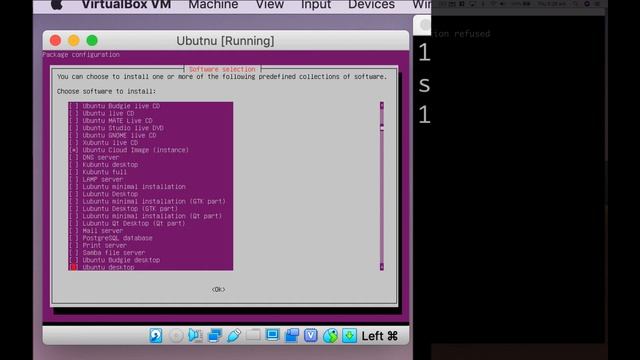Screen dimensions: 640x360
Task: Open the Devices menu
Action: [371, 5]
